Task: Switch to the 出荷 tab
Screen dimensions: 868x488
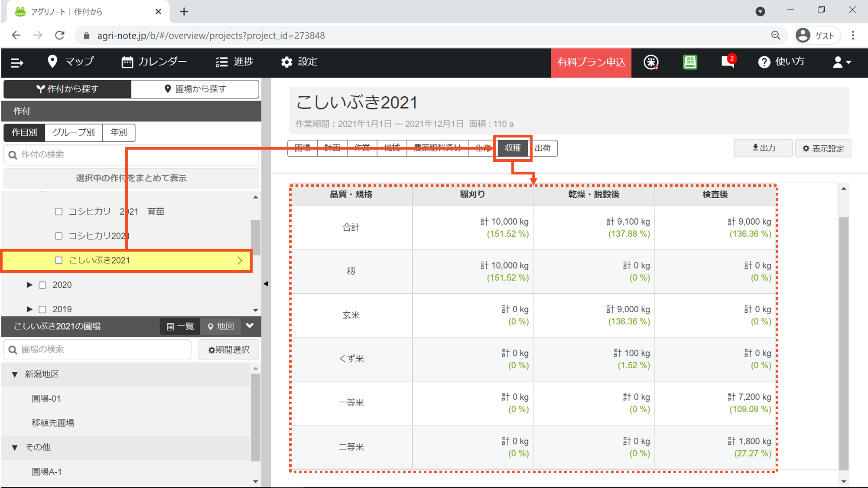Action: pos(543,148)
